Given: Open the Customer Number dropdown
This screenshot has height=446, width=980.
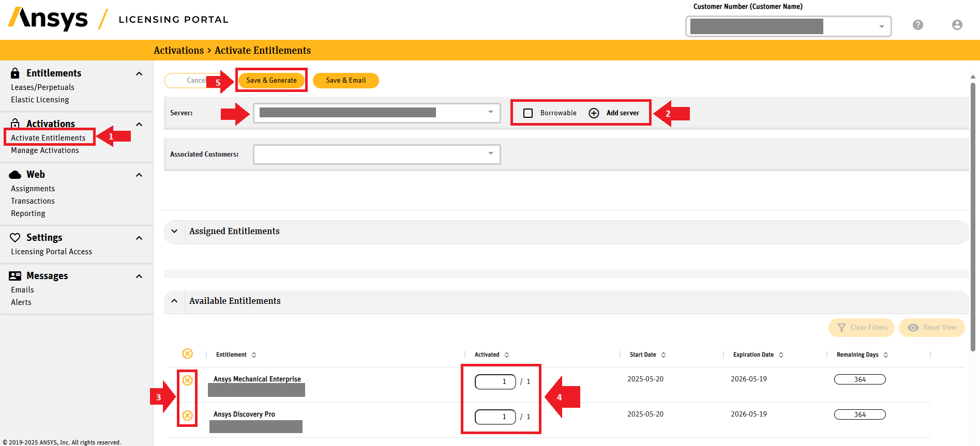Looking at the screenshot, I should 789,26.
